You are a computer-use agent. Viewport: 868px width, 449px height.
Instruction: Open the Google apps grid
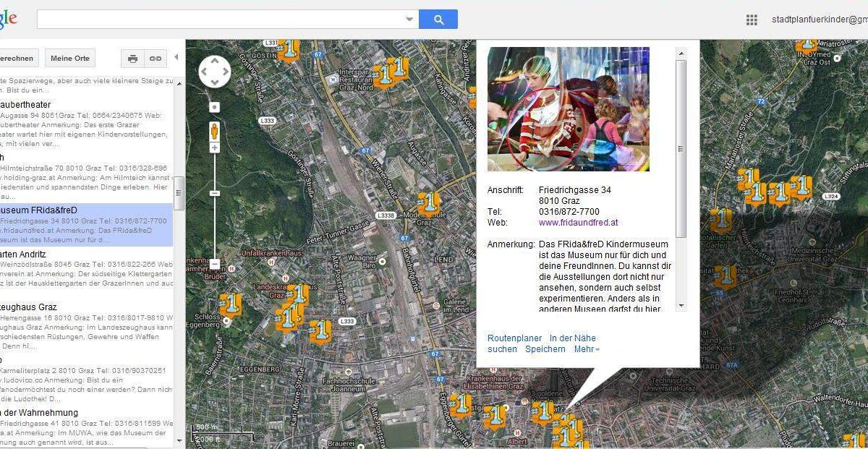752,20
